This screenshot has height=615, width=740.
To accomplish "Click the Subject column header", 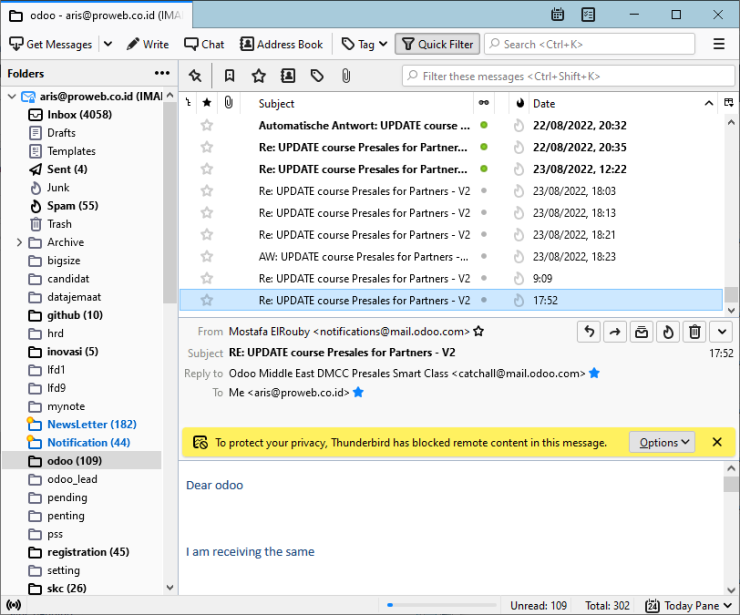I will [359, 103].
